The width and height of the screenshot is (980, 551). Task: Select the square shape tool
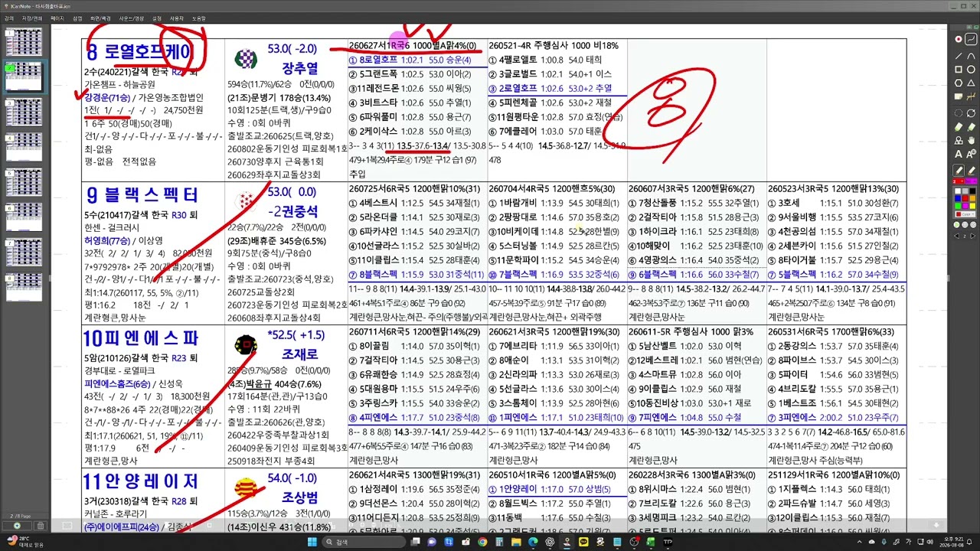959,69
